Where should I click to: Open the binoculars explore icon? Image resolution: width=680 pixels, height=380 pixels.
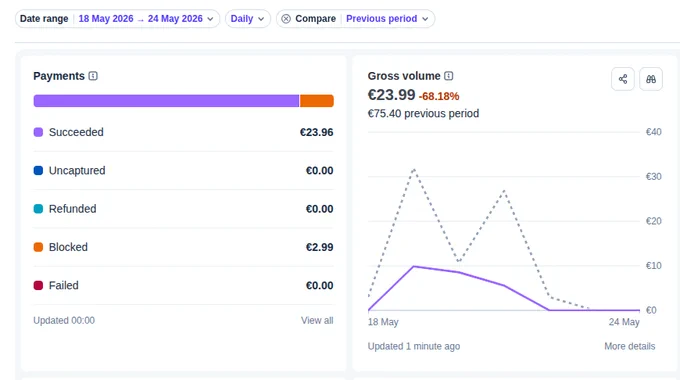651,79
